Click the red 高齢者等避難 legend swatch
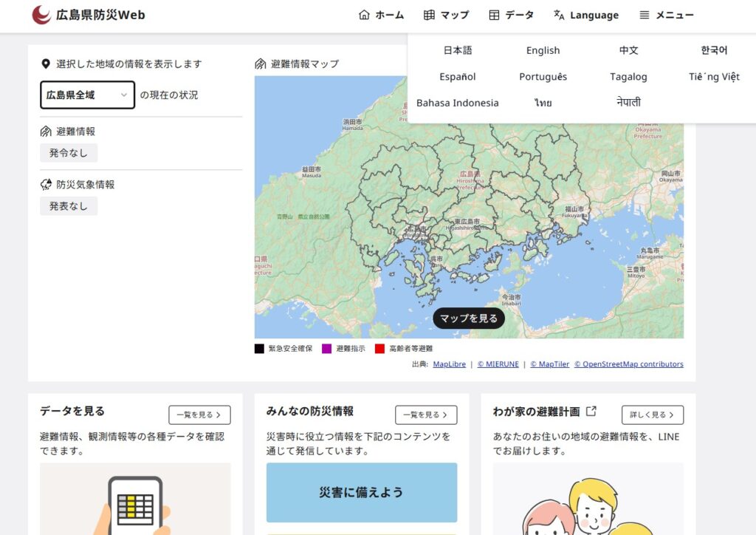Viewport: 756px width, 535px height. (x=379, y=349)
